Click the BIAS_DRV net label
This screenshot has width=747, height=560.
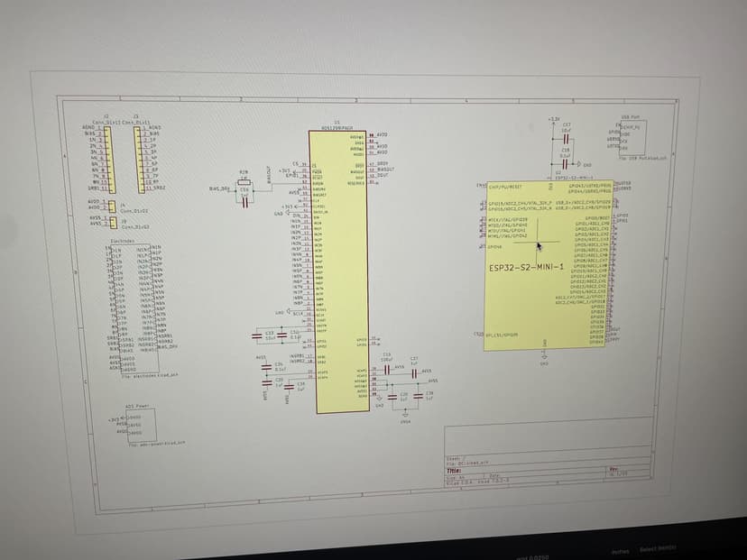click(219, 191)
